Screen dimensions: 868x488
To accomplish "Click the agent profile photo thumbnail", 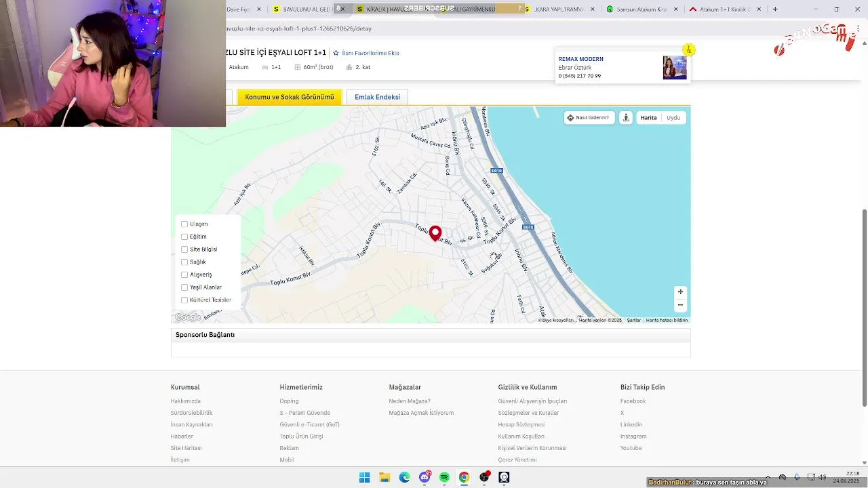I will (x=675, y=68).
